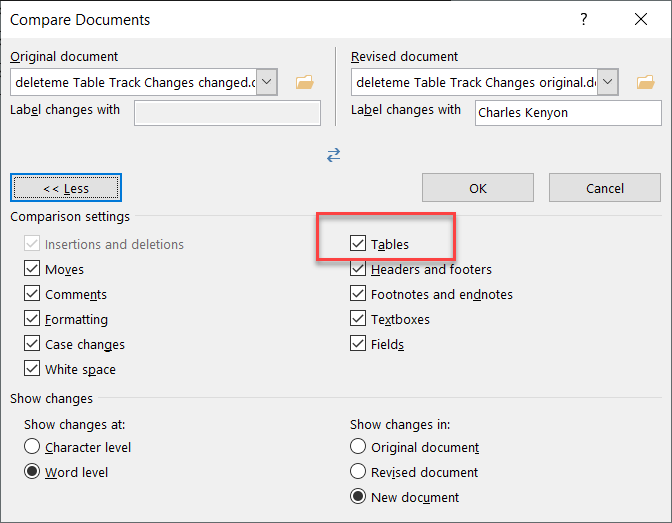Viewport: 672px width, 523px height.
Task: Click the Comparison settings heading
Action: click(70, 216)
